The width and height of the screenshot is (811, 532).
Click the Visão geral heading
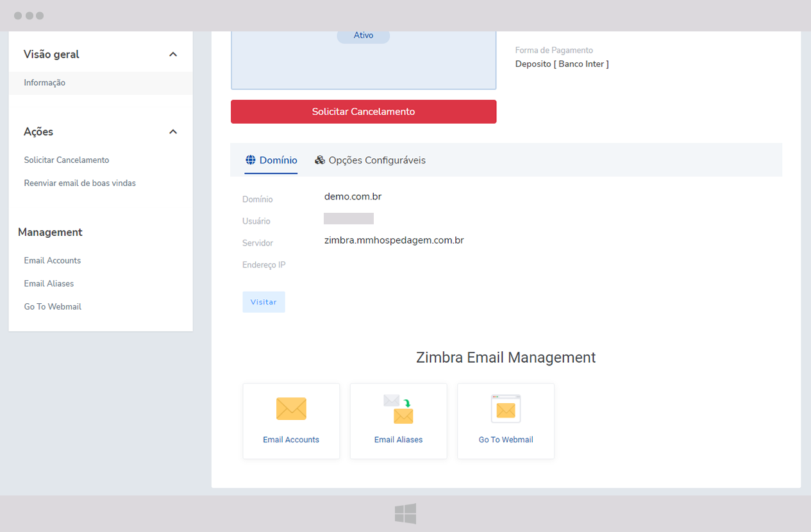pos(51,54)
